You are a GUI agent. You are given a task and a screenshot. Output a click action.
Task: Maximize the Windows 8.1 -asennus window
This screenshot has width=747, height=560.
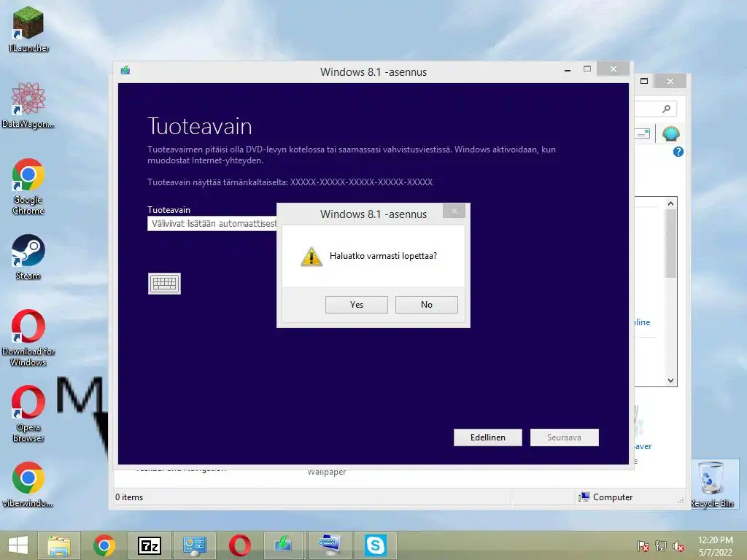(587, 69)
